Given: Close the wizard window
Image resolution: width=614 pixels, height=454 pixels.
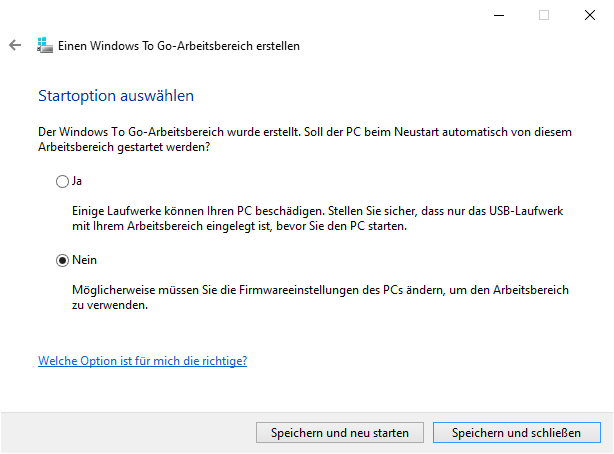Looking at the screenshot, I should pos(590,15).
